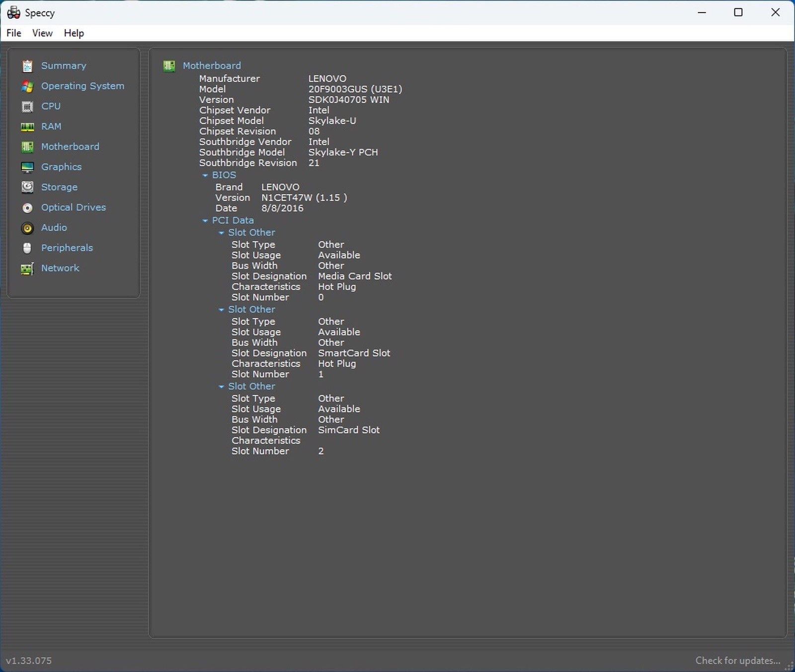Click the version value SDK0J40705 WIN
Image resolution: width=795 pixels, height=672 pixels.
(349, 99)
